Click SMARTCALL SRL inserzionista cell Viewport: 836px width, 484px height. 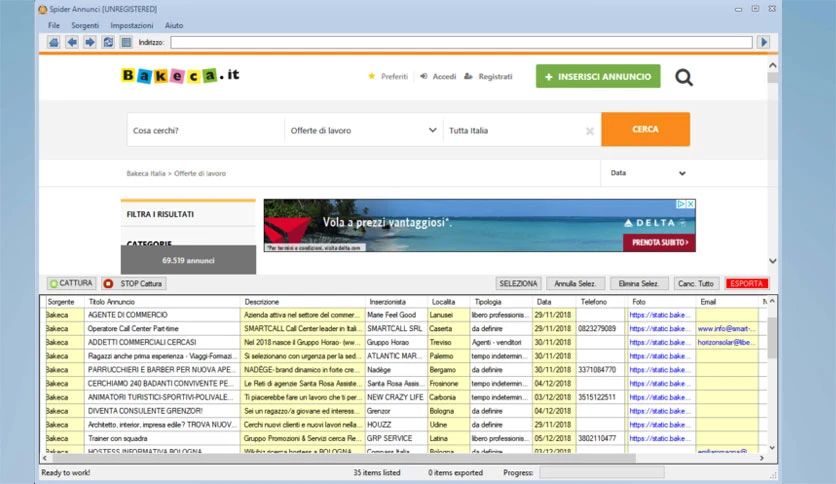tap(396, 329)
